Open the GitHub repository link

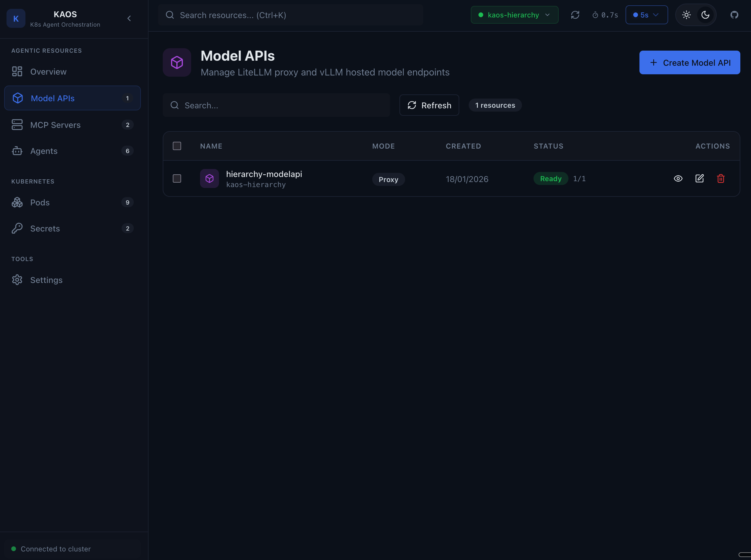coord(734,15)
